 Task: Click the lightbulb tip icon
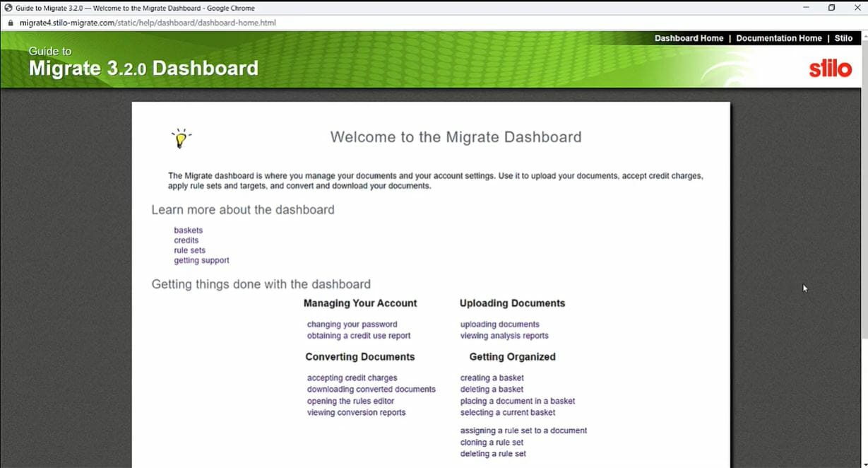click(x=181, y=138)
